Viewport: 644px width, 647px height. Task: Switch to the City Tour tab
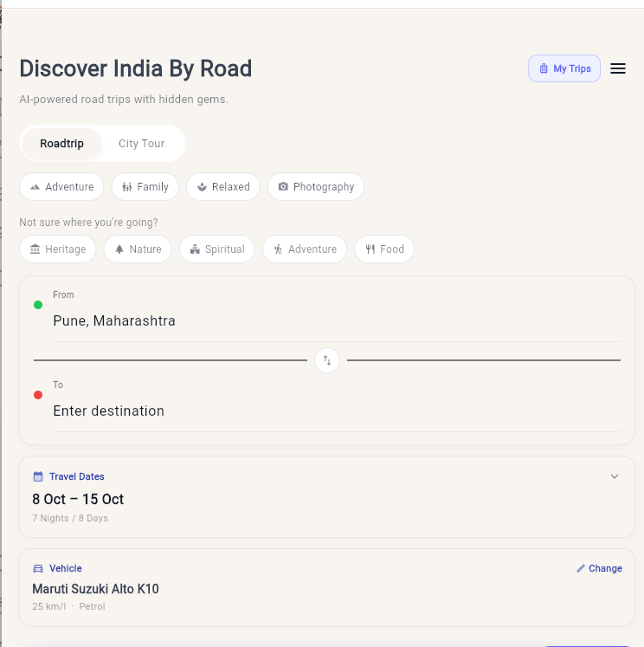click(141, 143)
